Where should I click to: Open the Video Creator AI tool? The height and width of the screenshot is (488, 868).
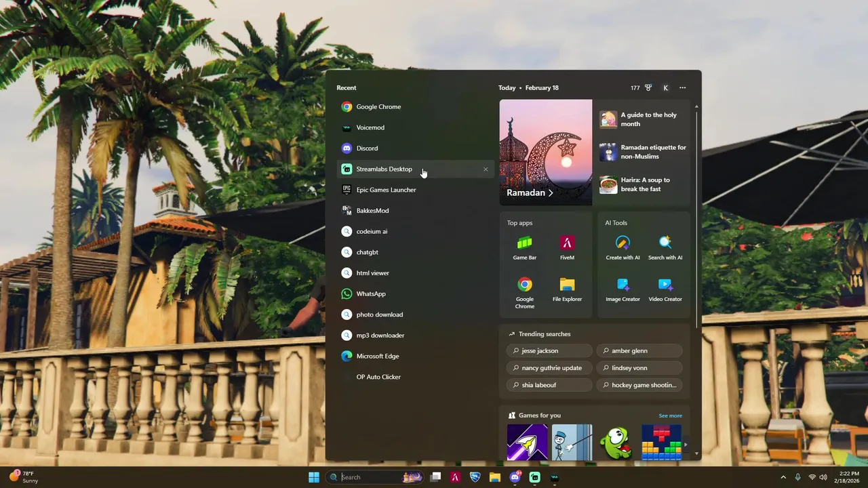[x=665, y=289]
